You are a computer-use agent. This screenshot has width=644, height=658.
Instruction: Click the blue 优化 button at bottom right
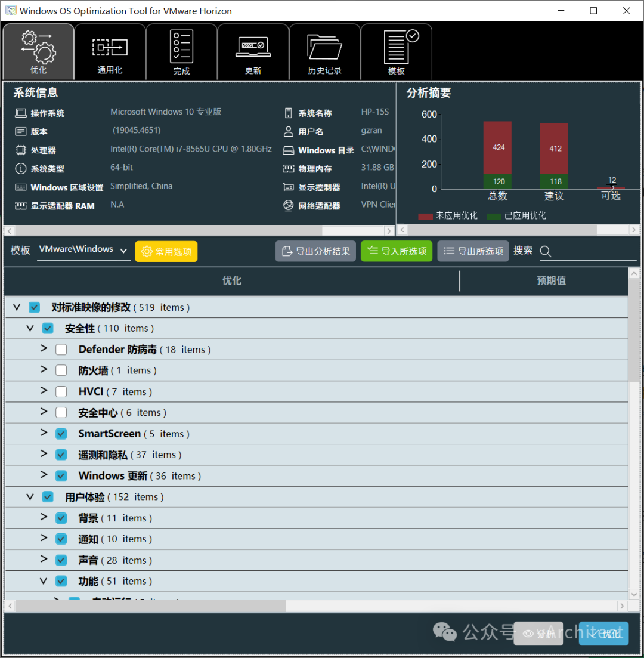coord(603,633)
